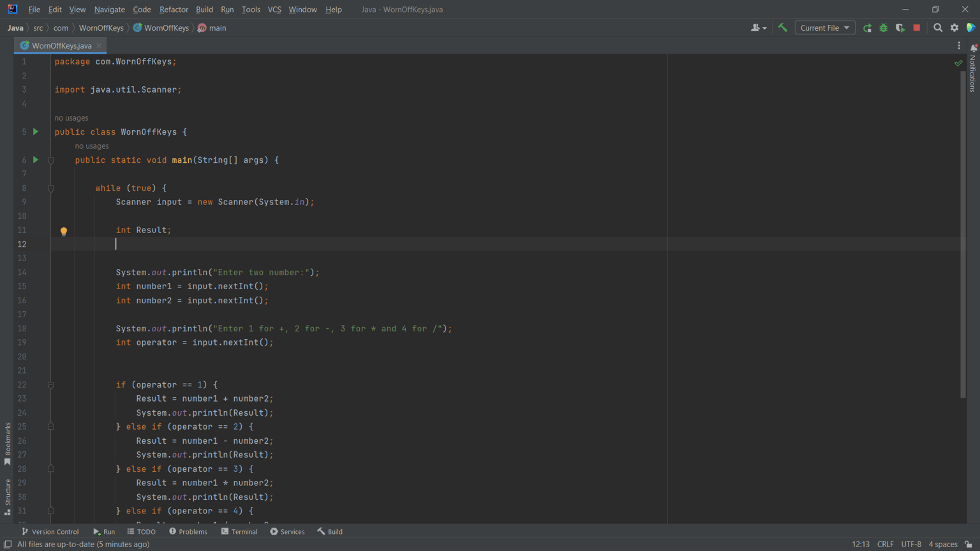Click the colorful JetBrains toolbox icon
Viewport: 980px width, 551px height.
point(971,27)
